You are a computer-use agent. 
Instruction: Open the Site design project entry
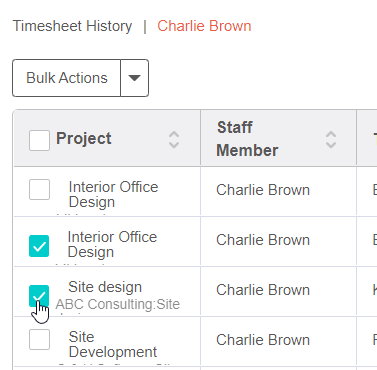tap(105, 287)
